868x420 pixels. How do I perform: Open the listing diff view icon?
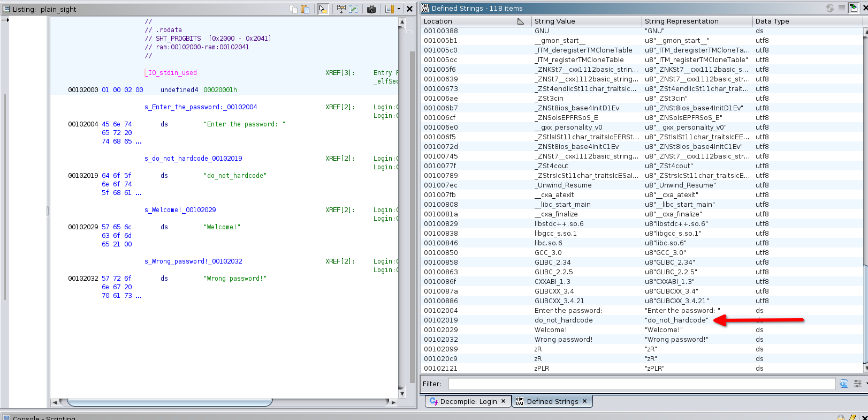pyautogui.click(x=353, y=9)
